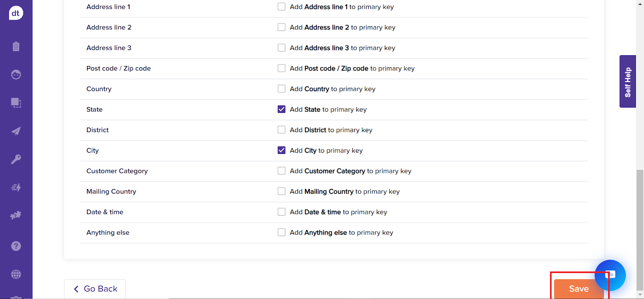Open the Self Help side tab
This screenshot has width=644, height=299.
pos(627,81)
